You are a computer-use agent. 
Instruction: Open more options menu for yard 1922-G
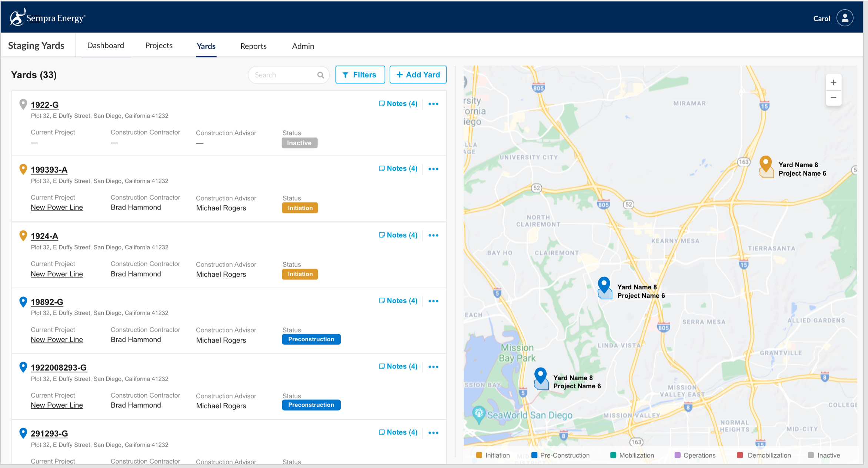(x=433, y=104)
